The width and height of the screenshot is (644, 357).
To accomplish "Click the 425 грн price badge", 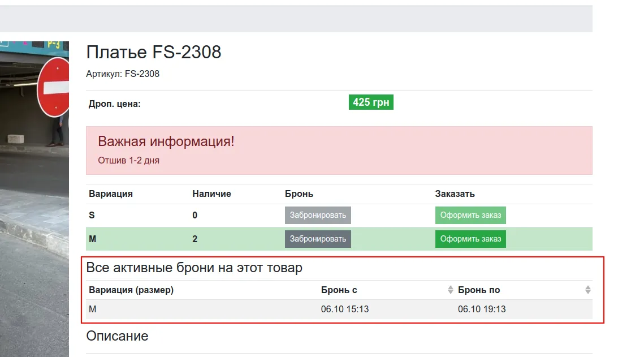I will [x=371, y=102].
